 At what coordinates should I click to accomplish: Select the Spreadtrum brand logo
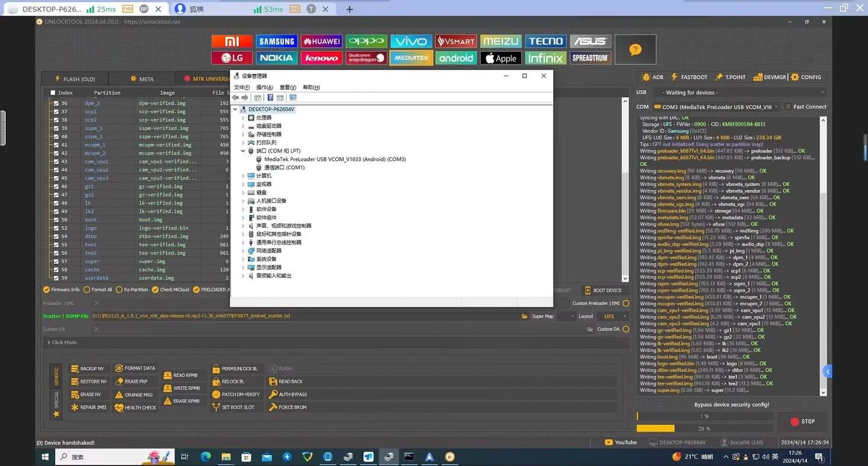[x=590, y=58]
